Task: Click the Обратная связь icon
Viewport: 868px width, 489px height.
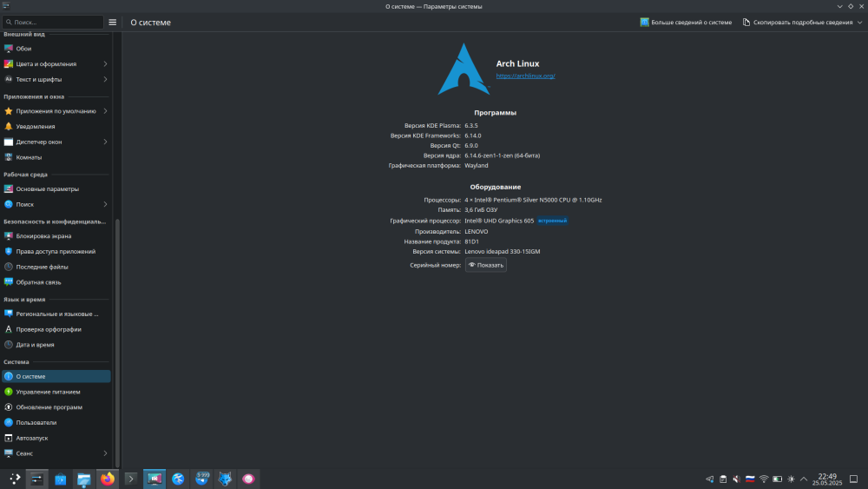Action: click(x=9, y=282)
